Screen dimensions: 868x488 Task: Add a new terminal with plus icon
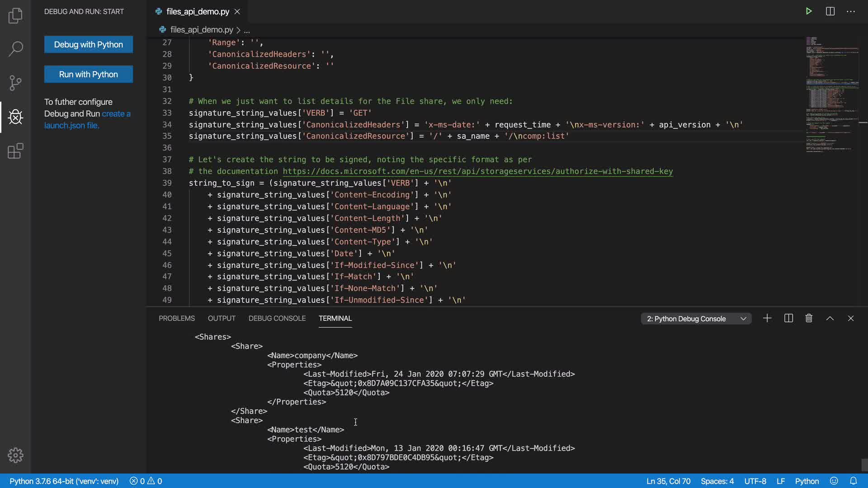pos(767,319)
